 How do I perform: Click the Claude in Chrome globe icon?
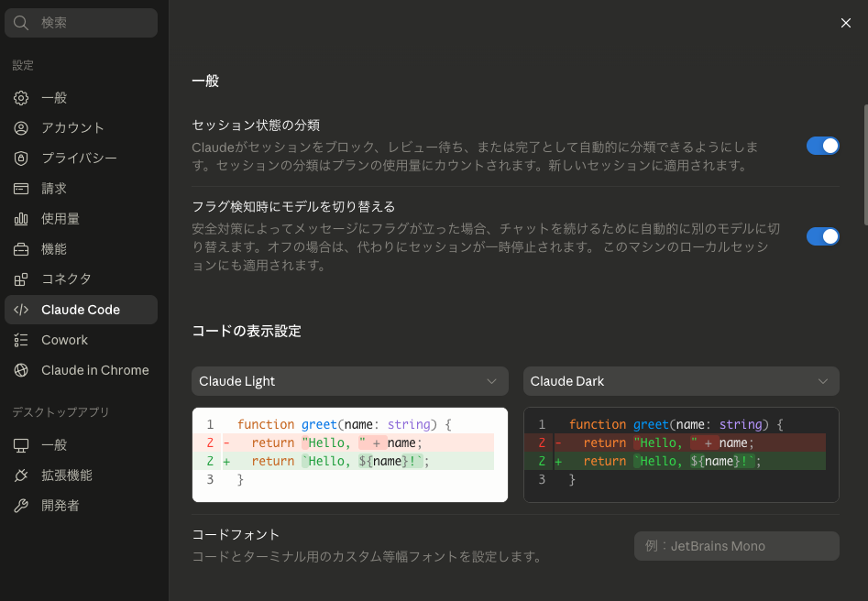click(x=21, y=370)
